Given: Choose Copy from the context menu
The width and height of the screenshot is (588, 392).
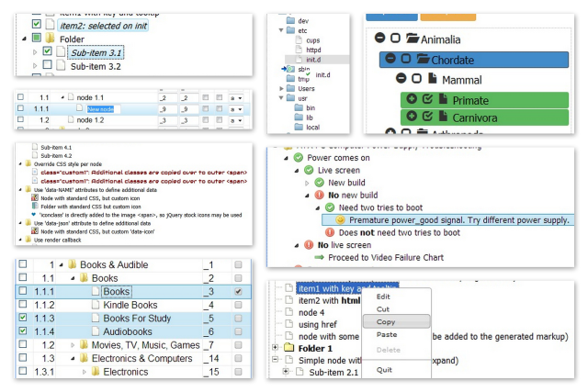Looking at the screenshot, I should [396, 321].
